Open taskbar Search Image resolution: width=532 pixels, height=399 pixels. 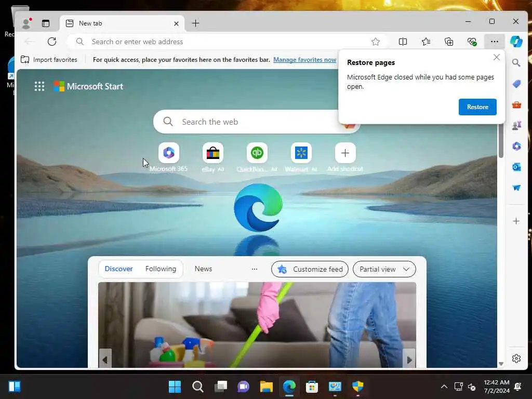click(197, 387)
